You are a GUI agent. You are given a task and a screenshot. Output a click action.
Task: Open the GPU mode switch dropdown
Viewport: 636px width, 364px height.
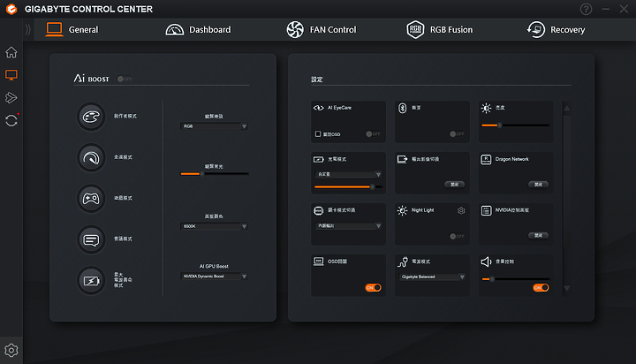click(x=348, y=225)
